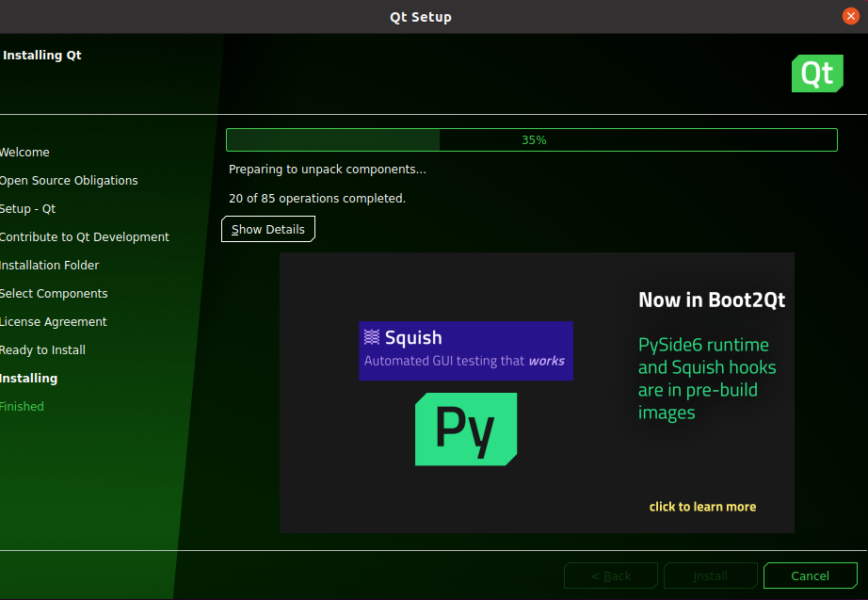Click the Ready to Install step
Screen dimensions: 868x600
point(42,350)
